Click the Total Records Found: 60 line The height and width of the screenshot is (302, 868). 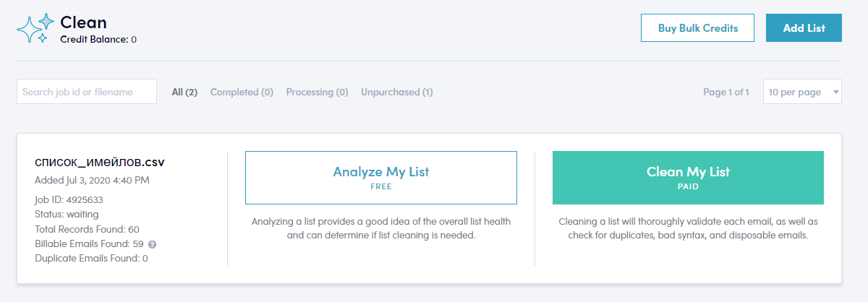[x=87, y=229]
